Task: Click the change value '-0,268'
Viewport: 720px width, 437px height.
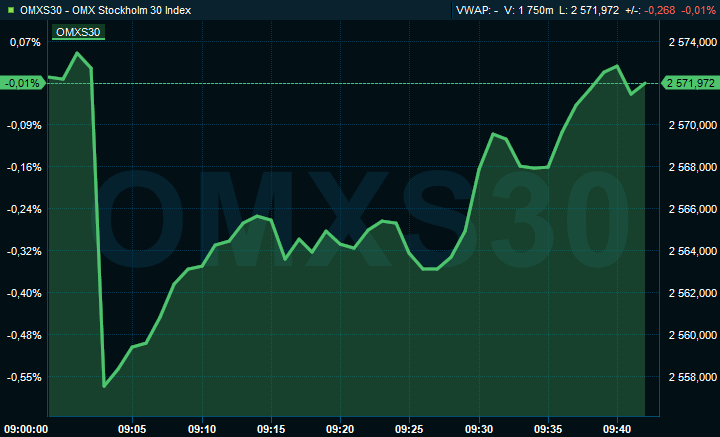Action: click(x=659, y=10)
